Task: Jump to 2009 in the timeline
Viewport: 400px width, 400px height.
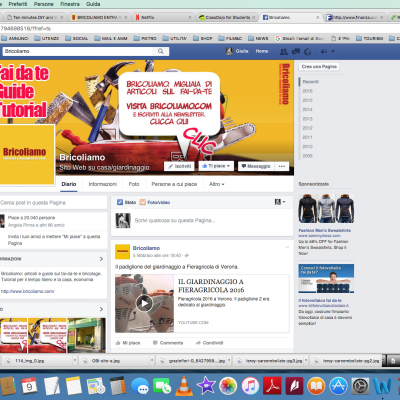Action: coord(307,156)
